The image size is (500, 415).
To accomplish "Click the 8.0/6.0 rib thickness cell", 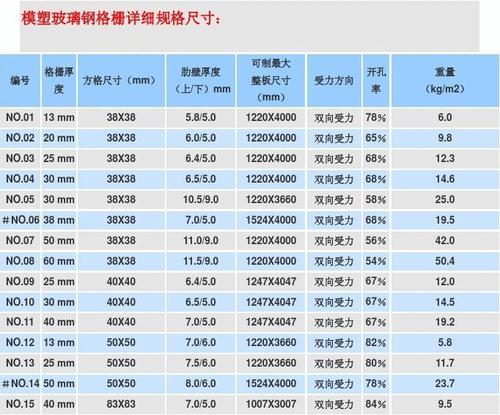I will pyautogui.click(x=201, y=383).
